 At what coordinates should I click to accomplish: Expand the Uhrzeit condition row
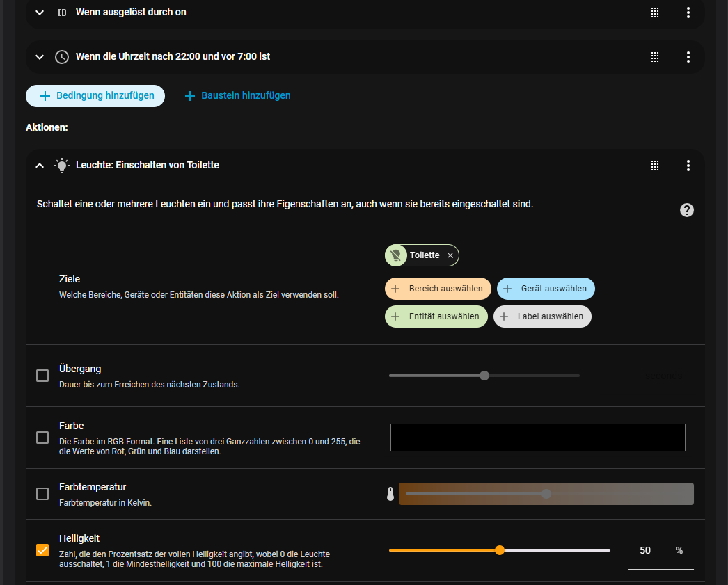tap(39, 56)
